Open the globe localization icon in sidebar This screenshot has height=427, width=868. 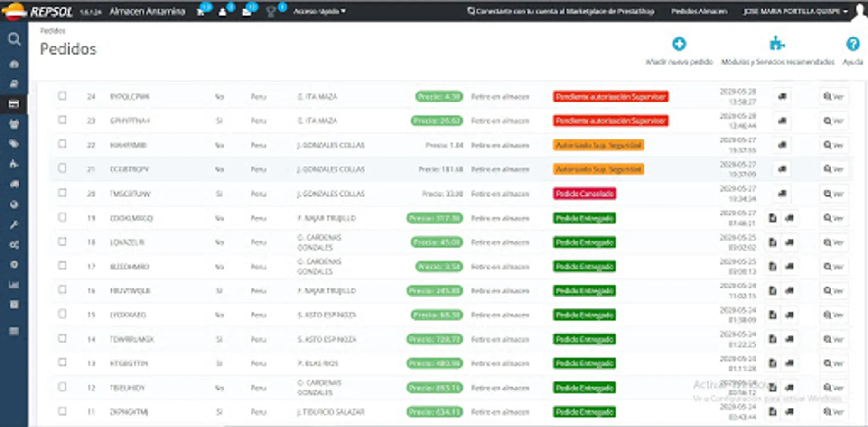pos(14,204)
